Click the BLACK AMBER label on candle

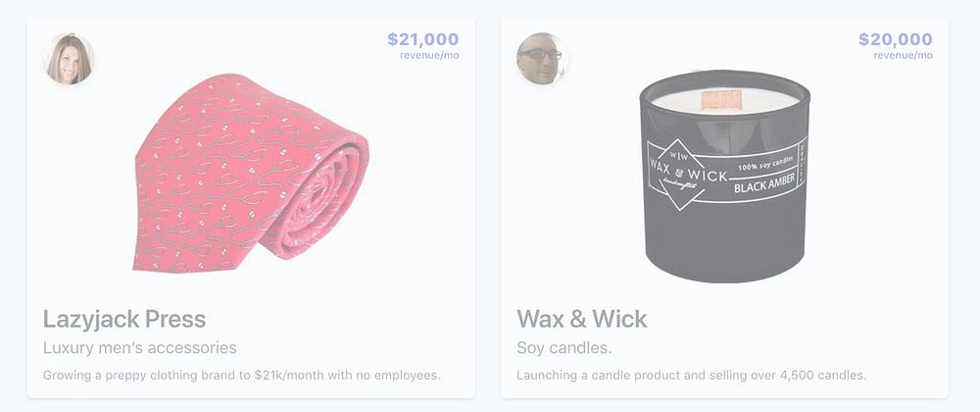point(763,183)
